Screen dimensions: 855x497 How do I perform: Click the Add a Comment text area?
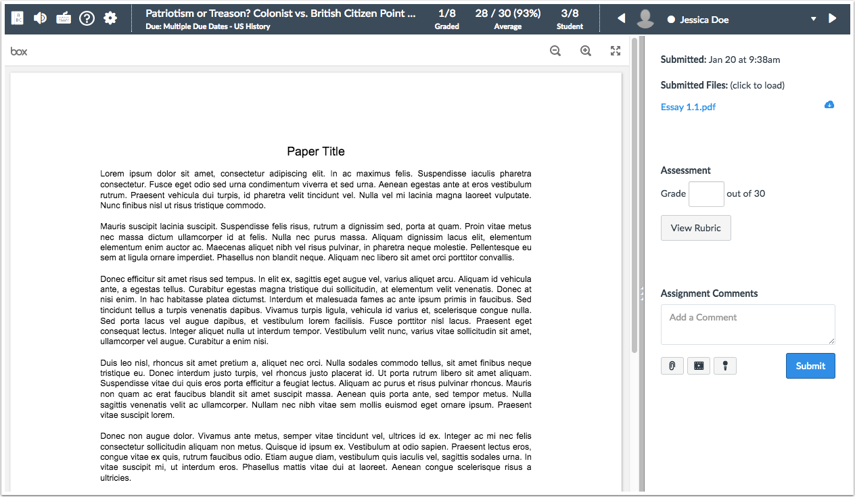point(748,325)
